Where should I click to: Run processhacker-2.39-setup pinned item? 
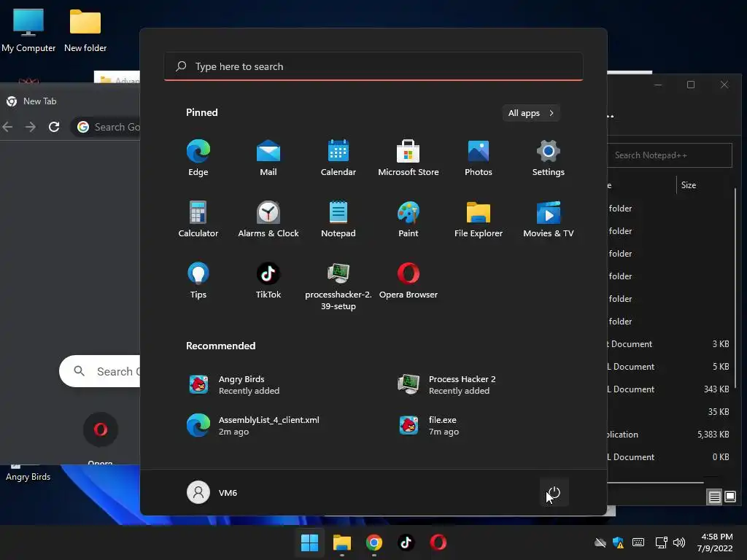click(338, 286)
